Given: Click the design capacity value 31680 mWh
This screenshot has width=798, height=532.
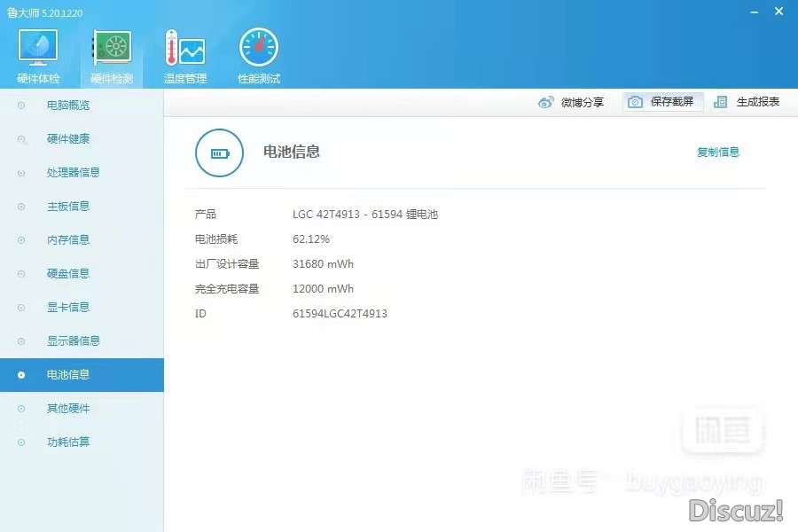Looking at the screenshot, I should tap(323, 264).
